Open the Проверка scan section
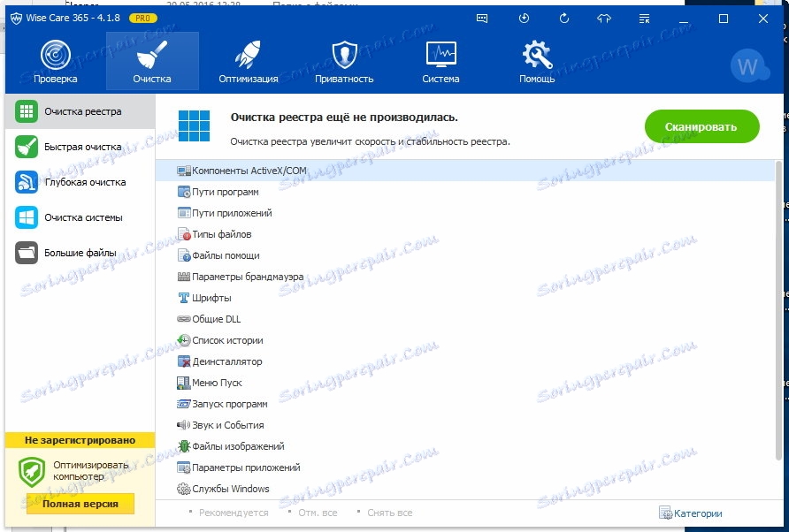 coord(56,61)
